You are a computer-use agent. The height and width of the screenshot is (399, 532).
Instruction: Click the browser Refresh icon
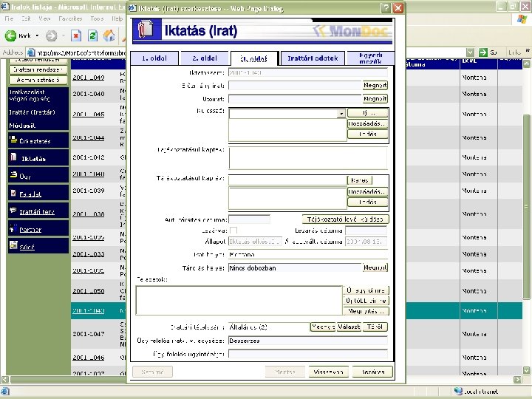[92, 35]
